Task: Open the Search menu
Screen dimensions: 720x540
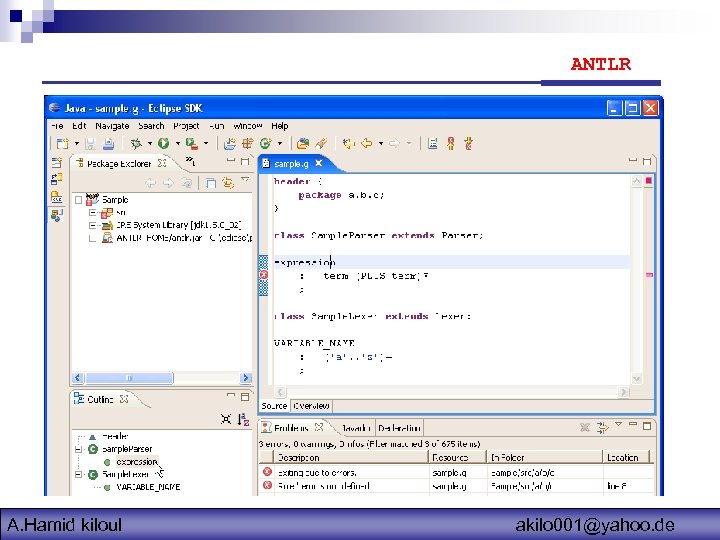Action: click(151, 126)
